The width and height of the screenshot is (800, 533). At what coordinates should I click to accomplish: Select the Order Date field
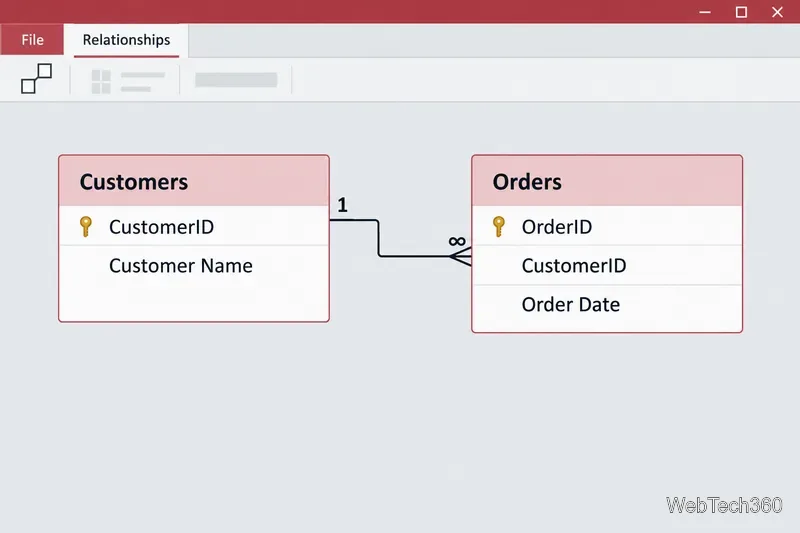[607, 304]
